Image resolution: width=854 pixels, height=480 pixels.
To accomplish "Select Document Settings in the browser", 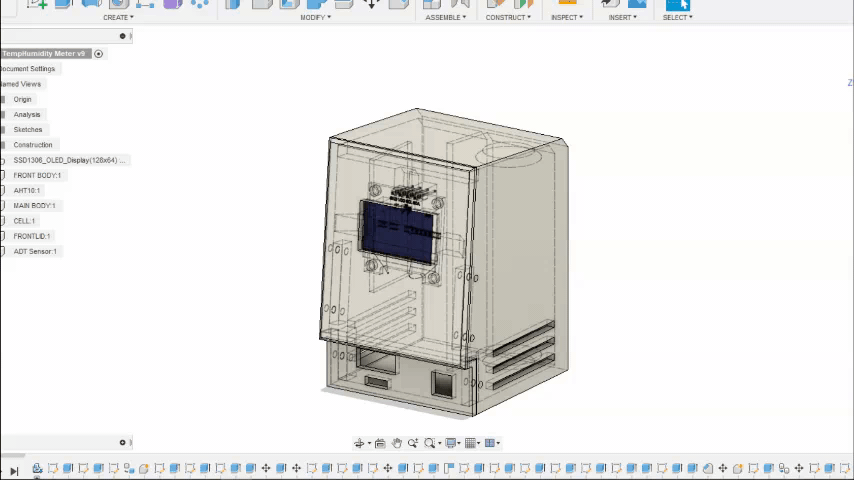I will tap(28, 69).
